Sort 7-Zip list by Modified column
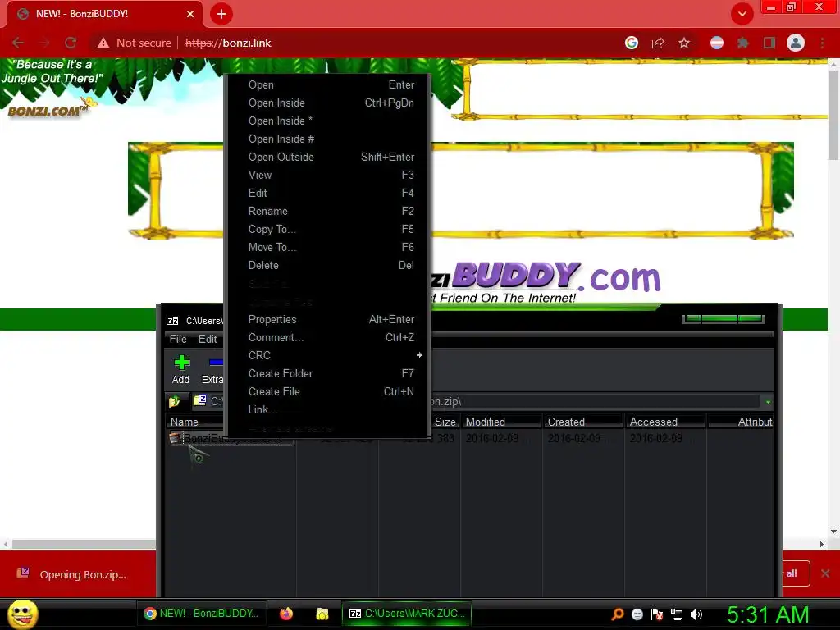Viewport: 840px width, 630px height. point(500,422)
